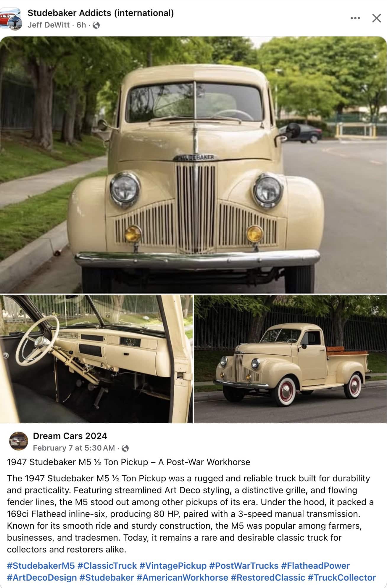
Task: Open the Dream Cars 2024 page name
Action: 70,436
